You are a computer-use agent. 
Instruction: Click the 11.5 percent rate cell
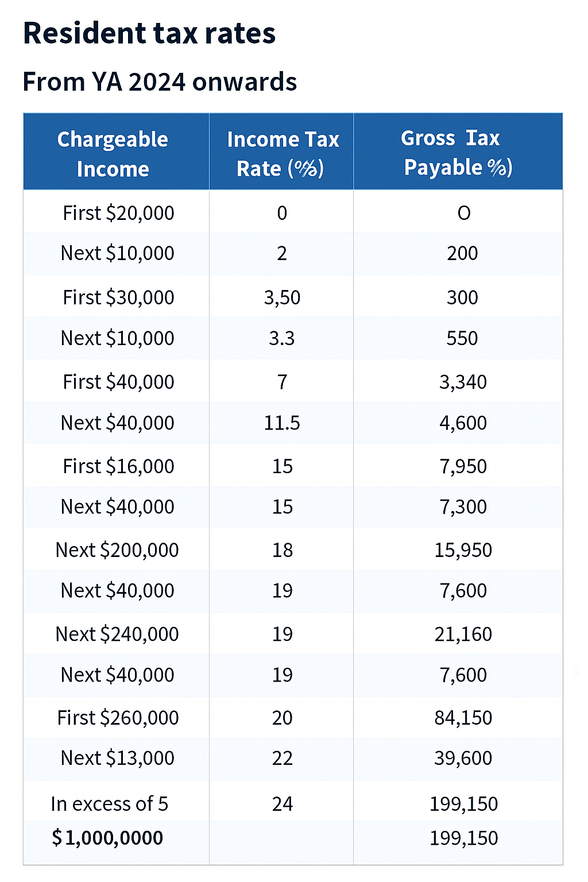(282, 423)
